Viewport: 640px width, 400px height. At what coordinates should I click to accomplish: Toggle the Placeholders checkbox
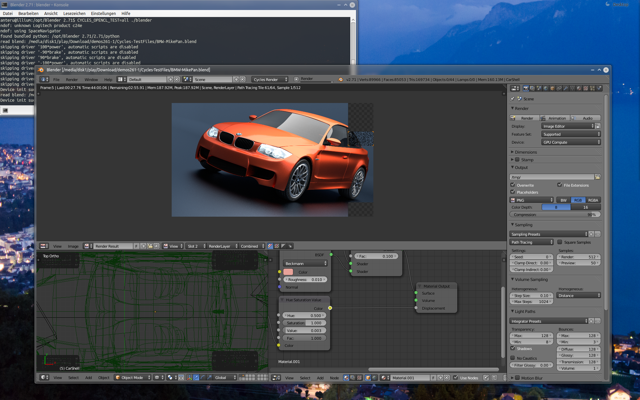tap(513, 192)
